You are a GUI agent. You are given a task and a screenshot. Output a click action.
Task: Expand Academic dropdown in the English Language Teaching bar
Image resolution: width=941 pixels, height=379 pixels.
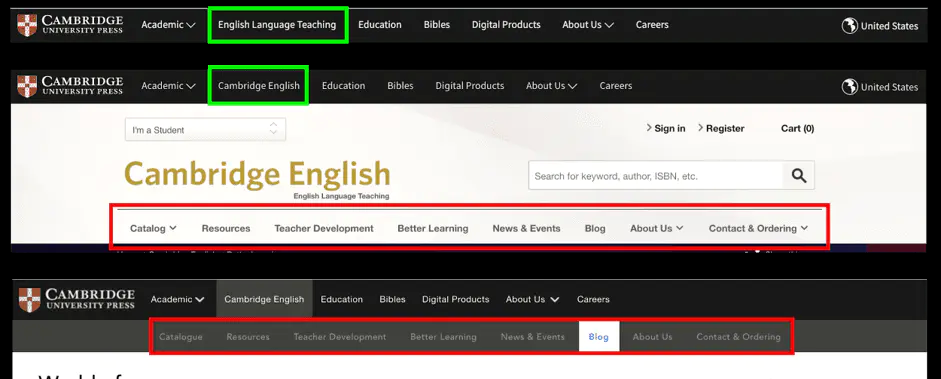pos(168,25)
